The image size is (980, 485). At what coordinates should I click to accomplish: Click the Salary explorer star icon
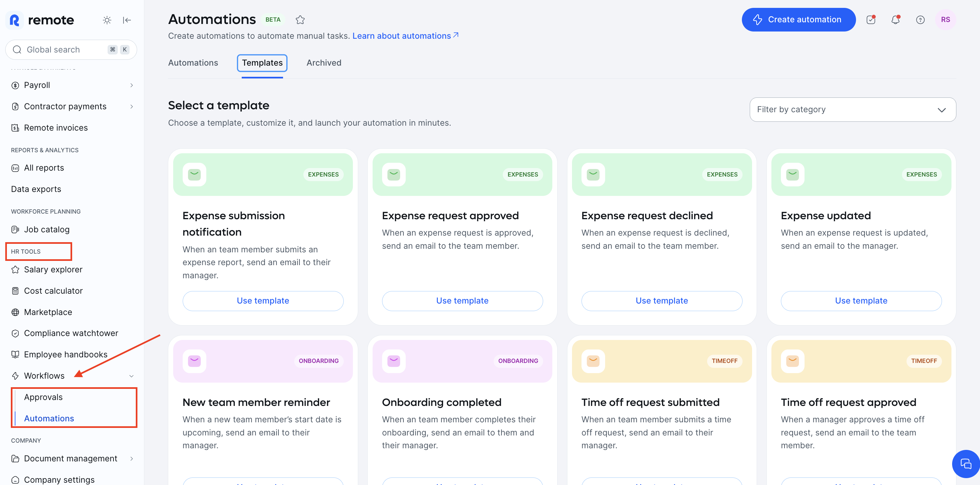[15, 269]
